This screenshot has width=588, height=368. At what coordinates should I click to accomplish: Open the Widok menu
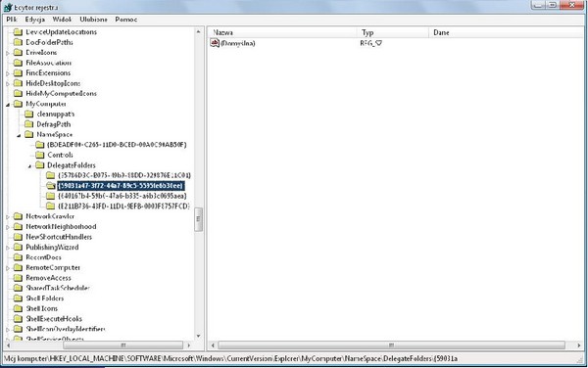click(62, 20)
